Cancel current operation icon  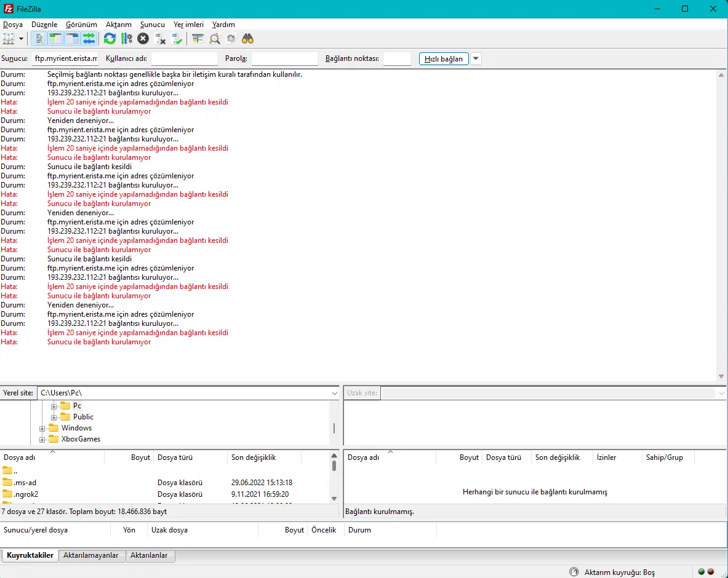tap(143, 39)
